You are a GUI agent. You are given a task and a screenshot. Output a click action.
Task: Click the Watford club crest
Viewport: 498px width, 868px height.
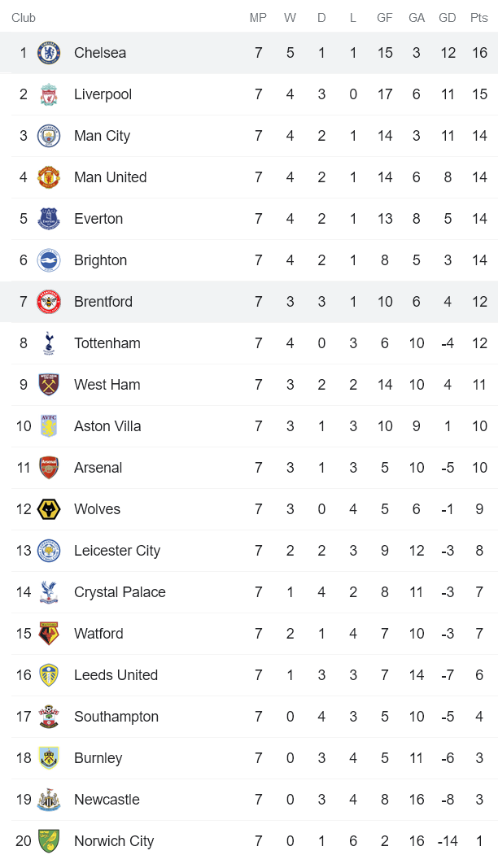tap(49, 634)
